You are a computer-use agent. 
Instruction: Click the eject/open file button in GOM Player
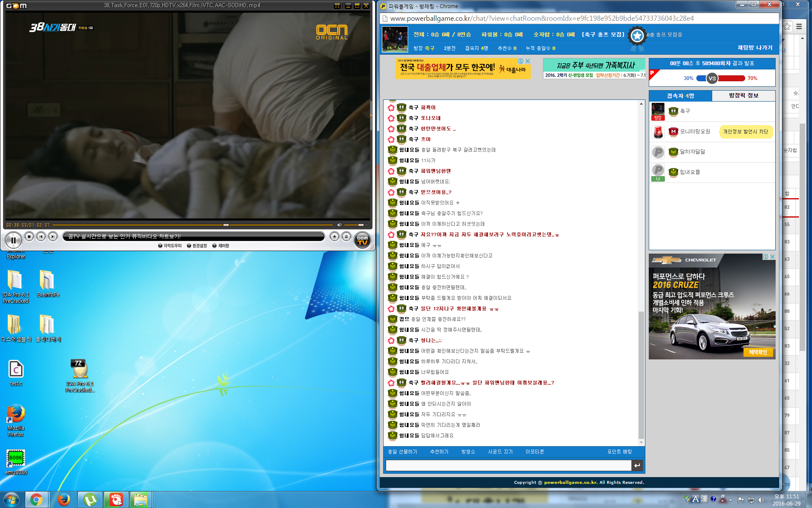335,237
